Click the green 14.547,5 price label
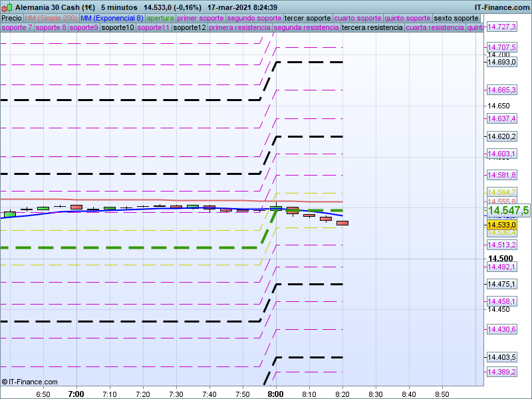 pyautogui.click(x=508, y=211)
